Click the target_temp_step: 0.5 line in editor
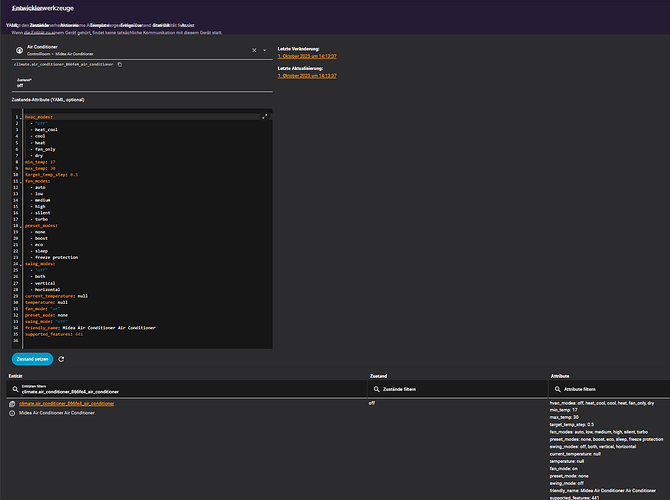Image resolution: width=670 pixels, height=500 pixels. pos(51,175)
